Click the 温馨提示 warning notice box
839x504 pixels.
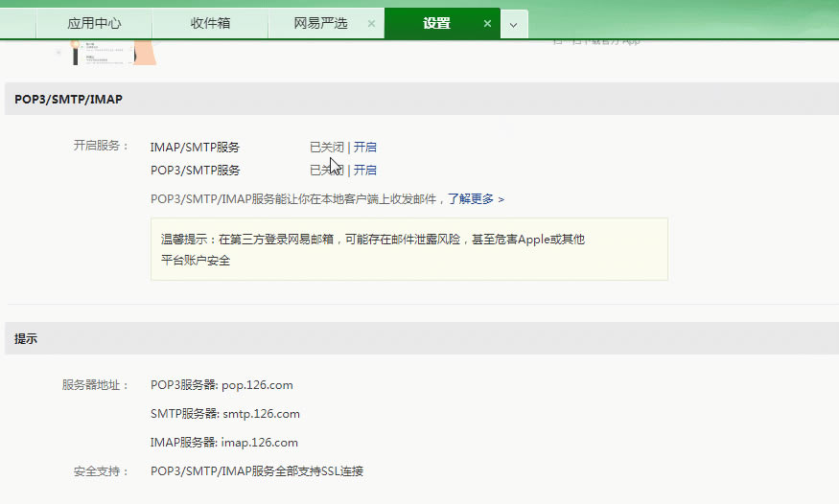[408, 249]
